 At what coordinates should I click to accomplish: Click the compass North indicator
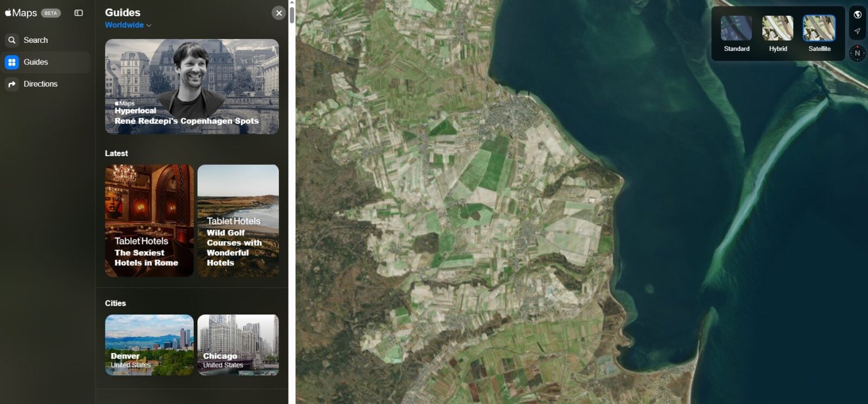click(857, 53)
